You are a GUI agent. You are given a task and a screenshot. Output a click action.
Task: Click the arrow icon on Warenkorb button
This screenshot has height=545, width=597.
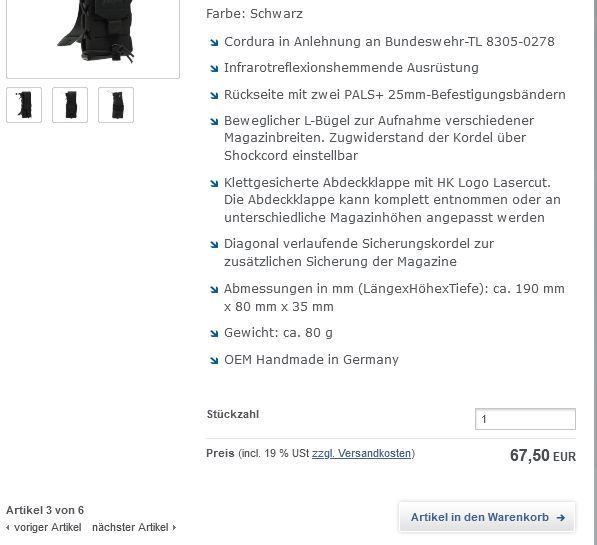[560, 518]
